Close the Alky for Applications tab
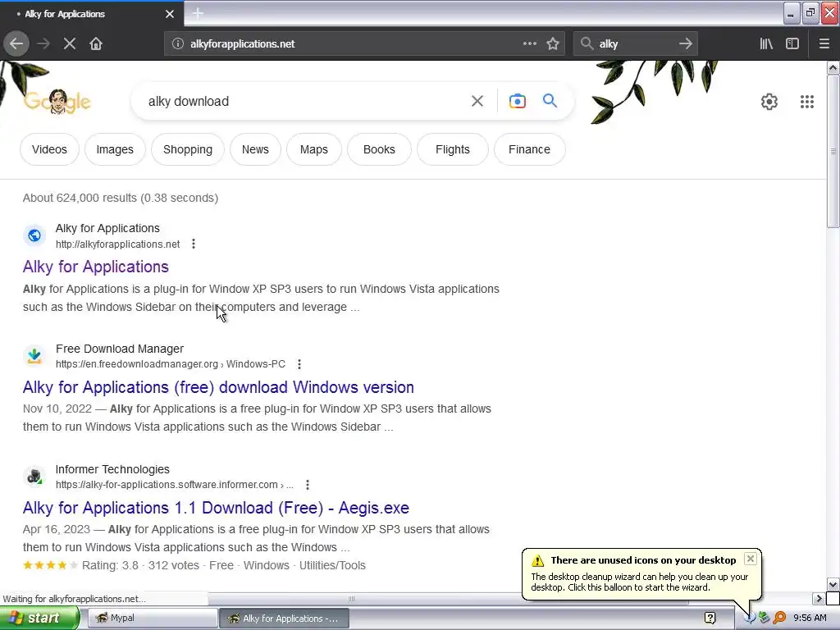The width and height of the screenshot is (840, 630). pos(170,14)
